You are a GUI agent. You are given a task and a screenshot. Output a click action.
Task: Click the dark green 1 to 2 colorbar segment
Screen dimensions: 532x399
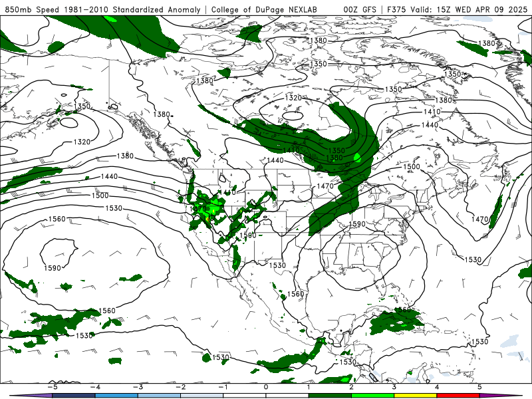tap(330, 396)
